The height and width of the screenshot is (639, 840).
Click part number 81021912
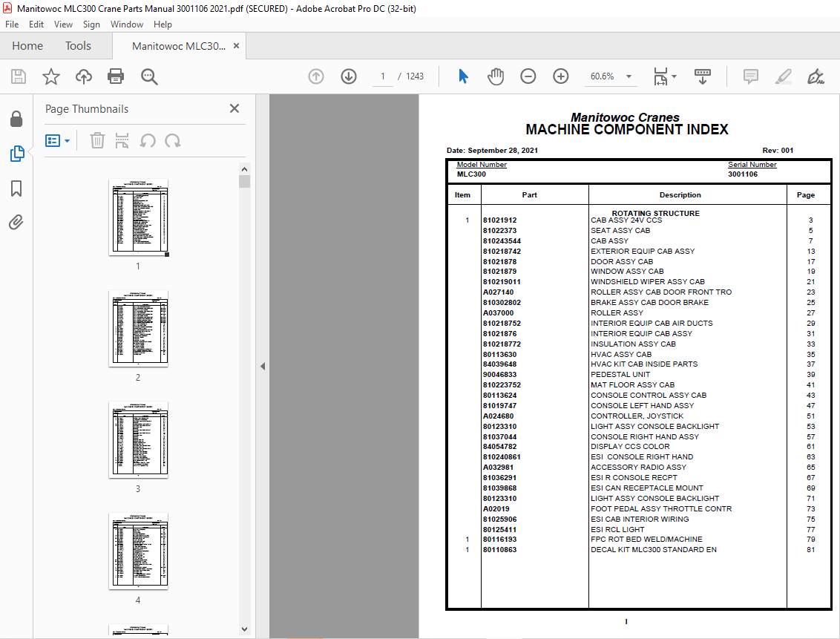tap(500, 220)
